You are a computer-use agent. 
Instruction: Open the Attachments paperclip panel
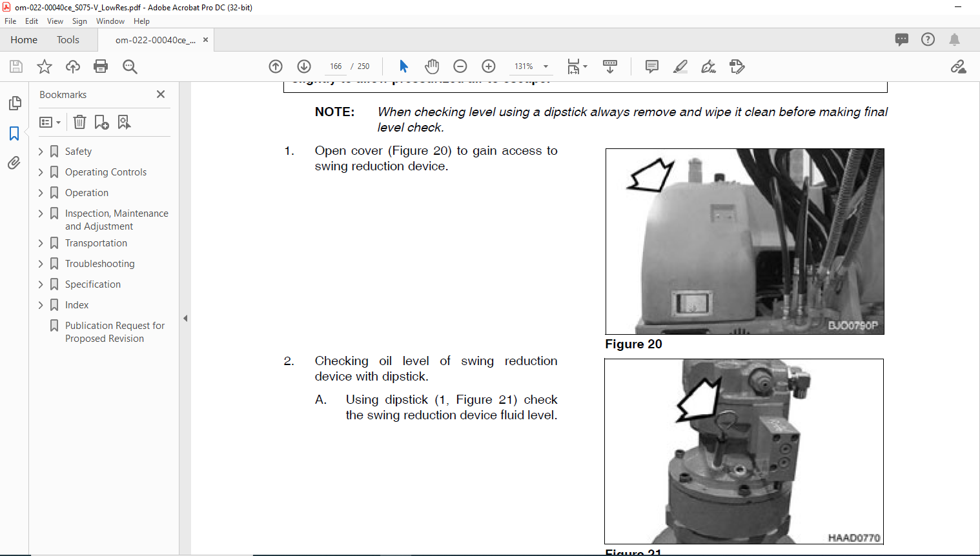pyautogui.click(x=14, y=163)
